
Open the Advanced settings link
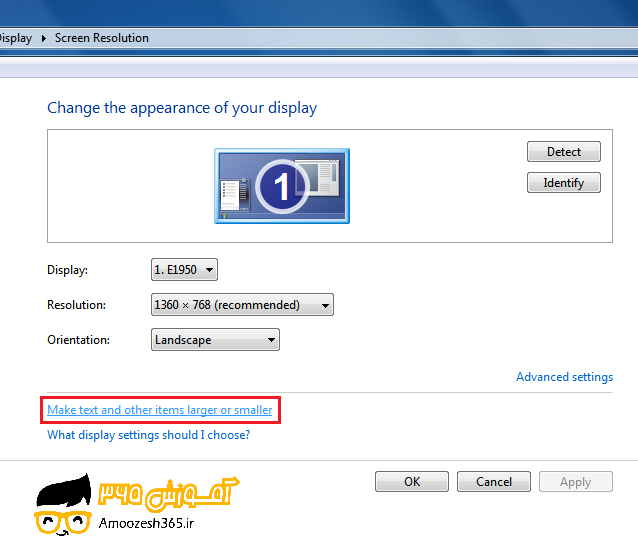tap(564, 377)
